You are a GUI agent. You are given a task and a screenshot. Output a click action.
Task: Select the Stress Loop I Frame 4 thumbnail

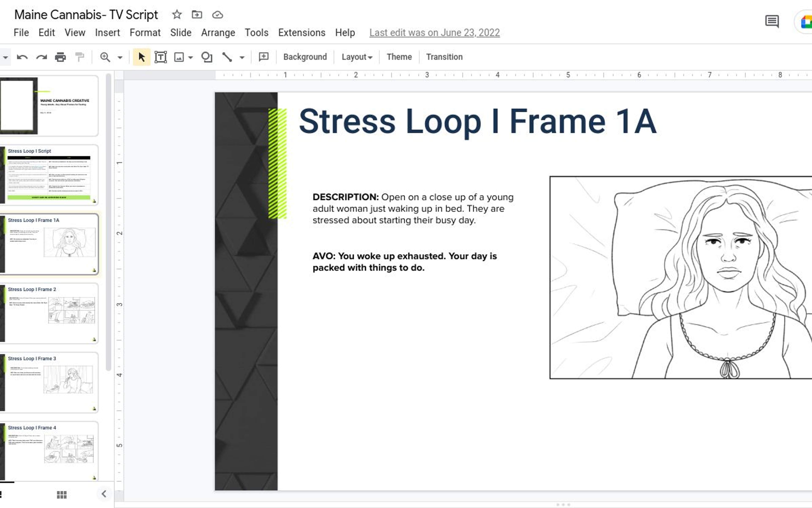click(49, 451)
